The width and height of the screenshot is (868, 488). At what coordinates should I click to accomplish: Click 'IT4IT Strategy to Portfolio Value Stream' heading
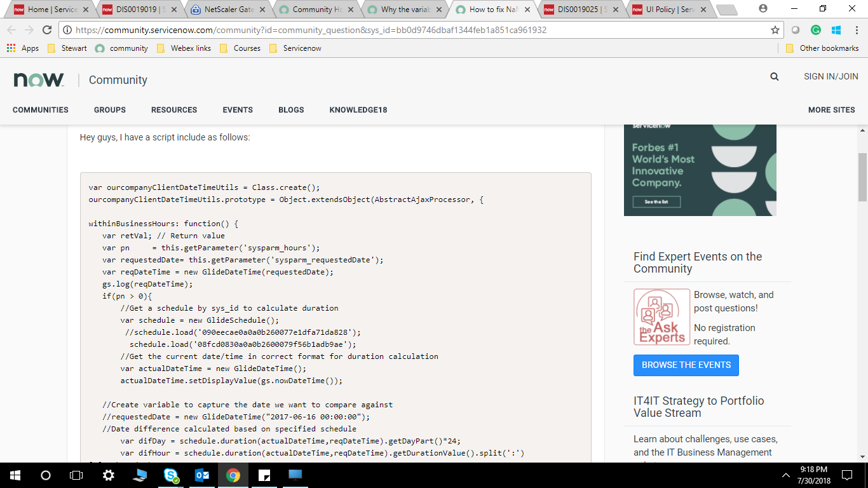pyautogui.click(x=699, y=407)
